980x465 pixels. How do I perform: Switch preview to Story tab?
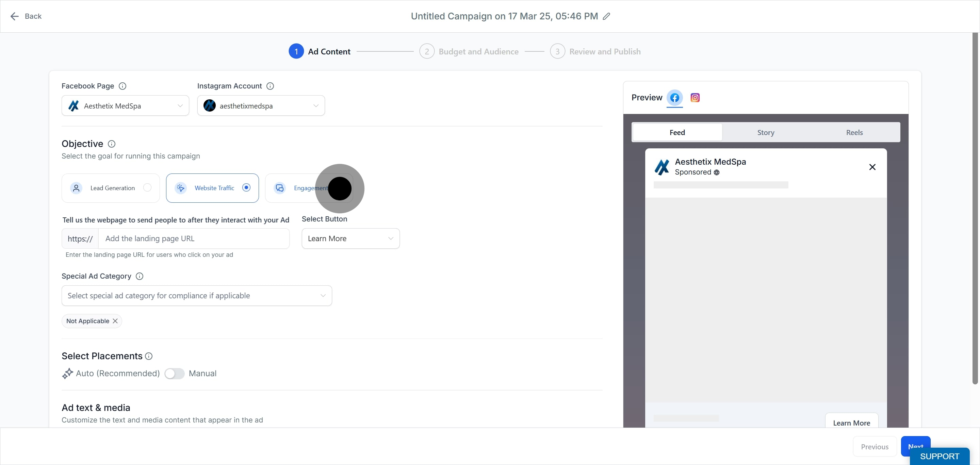click(765, 132)
